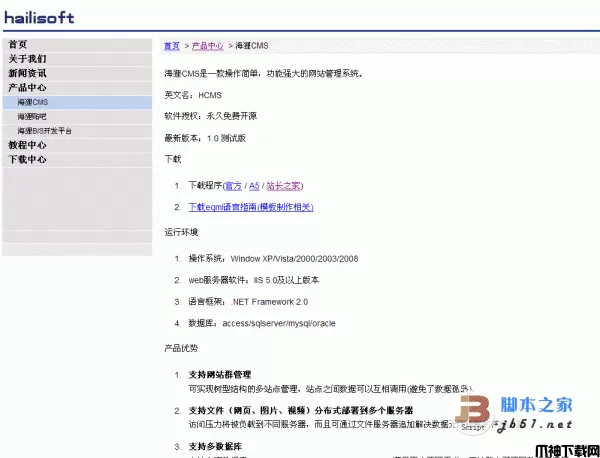Open 海狸B/S开发平台 in the sidebar
600x458 pixels.
(x=77, y=131)
